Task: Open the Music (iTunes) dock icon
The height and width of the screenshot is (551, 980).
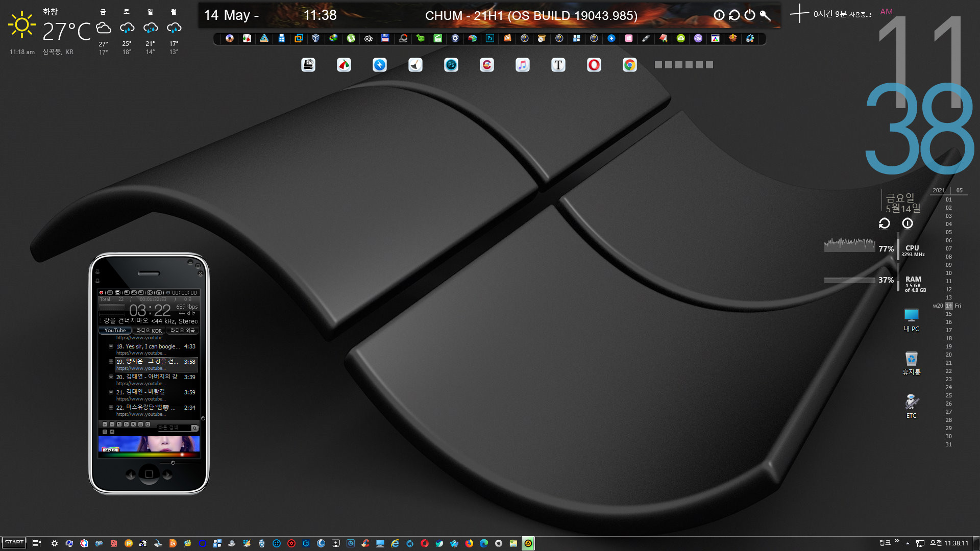Action: click(523, 65)
